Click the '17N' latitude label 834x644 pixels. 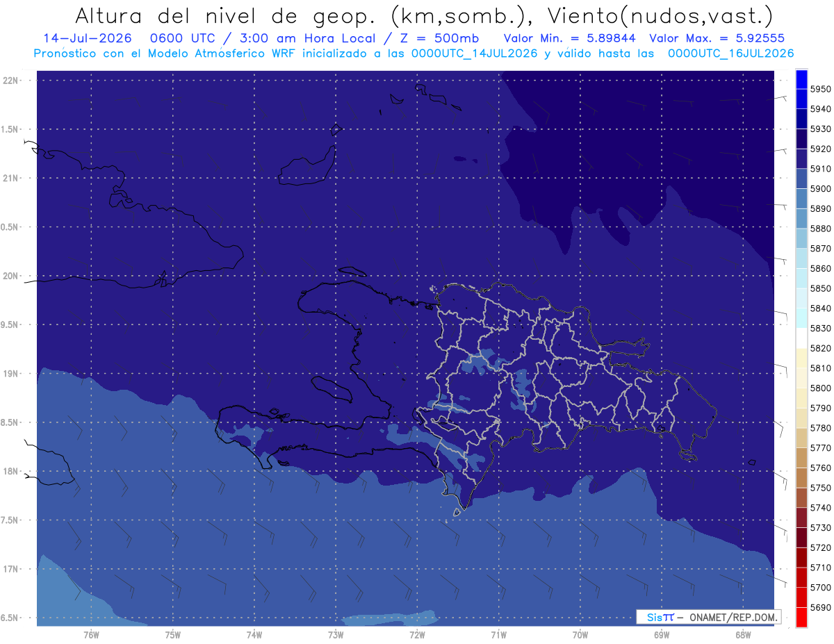point(11,569)
